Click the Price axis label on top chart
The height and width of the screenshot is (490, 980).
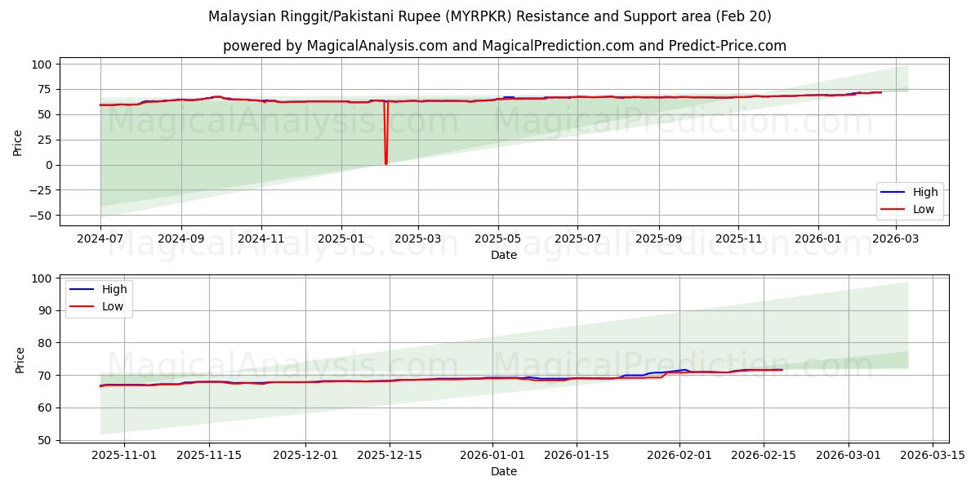pos(16,140)
